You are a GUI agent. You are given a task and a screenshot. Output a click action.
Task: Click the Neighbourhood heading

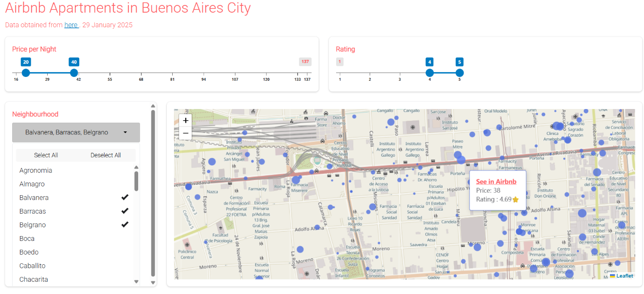pos(35,114)
